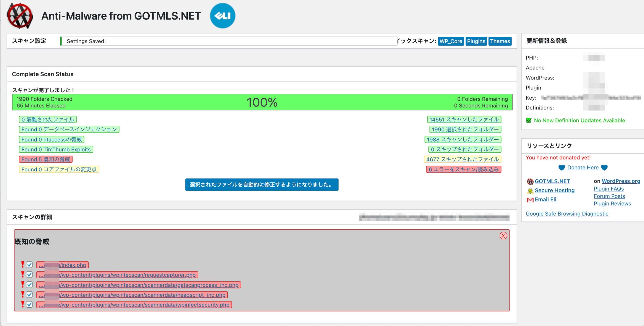Click the GOTMLS.NET link icon
Viewport: 644px width, 326px height.
coord(530,181)
